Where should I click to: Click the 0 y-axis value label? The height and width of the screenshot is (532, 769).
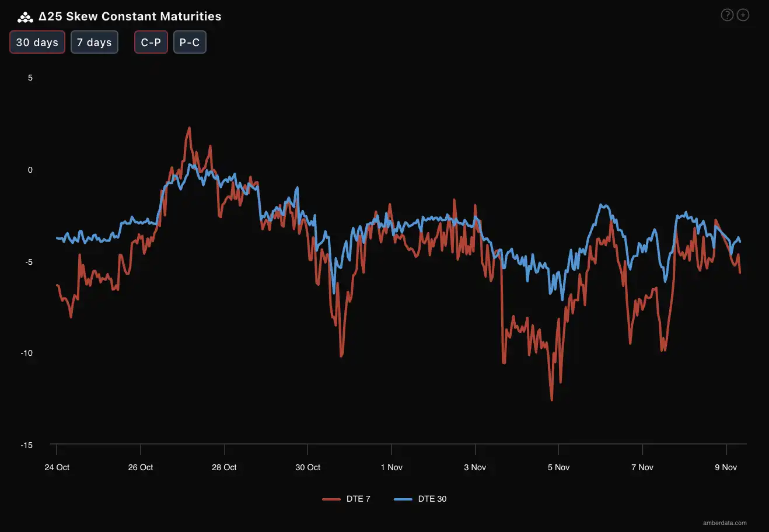[30, 170]
